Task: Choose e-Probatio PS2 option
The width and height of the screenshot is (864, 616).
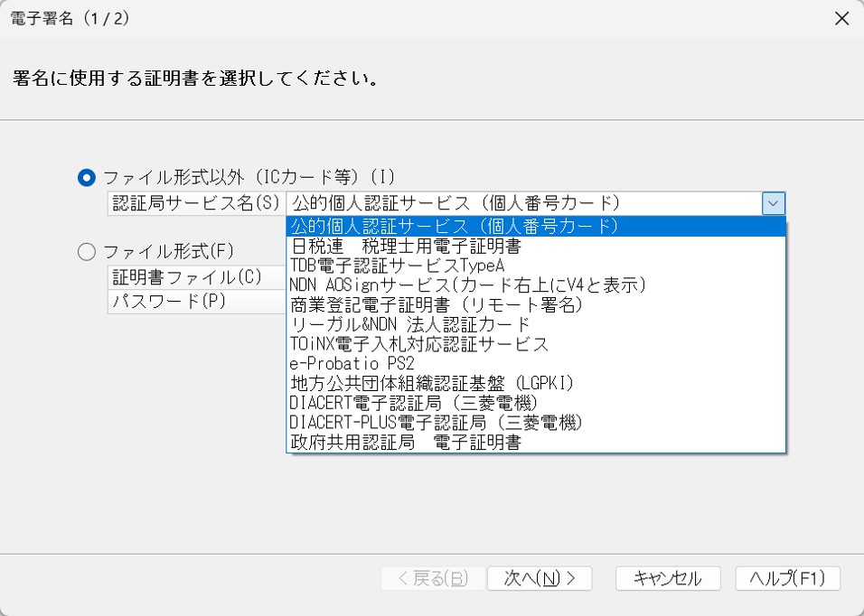Action: click(x=536, y=363)
